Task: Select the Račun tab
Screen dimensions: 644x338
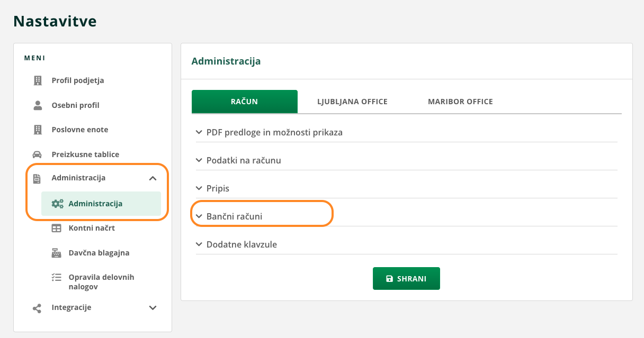Action: 244,102
